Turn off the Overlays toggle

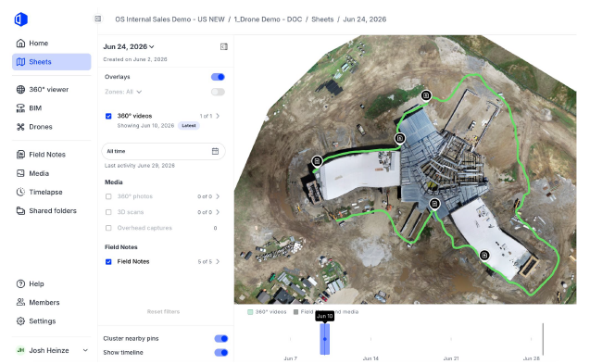218,77
